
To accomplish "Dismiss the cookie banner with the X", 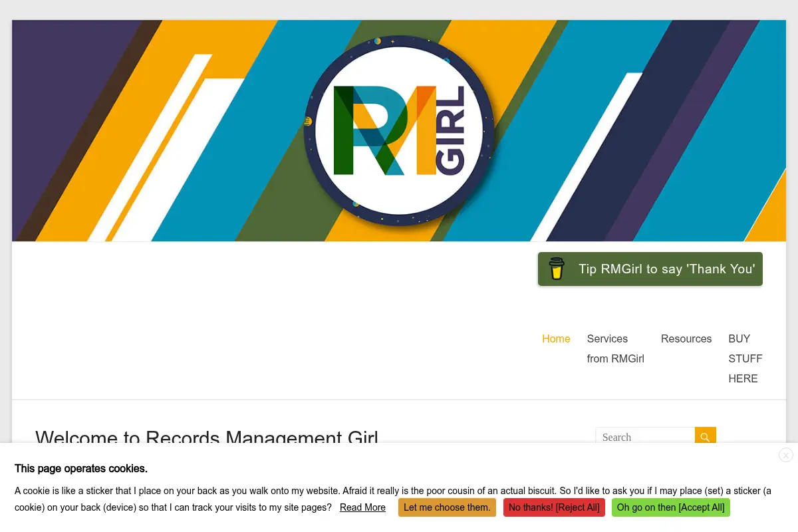I will tap(786, 455).
